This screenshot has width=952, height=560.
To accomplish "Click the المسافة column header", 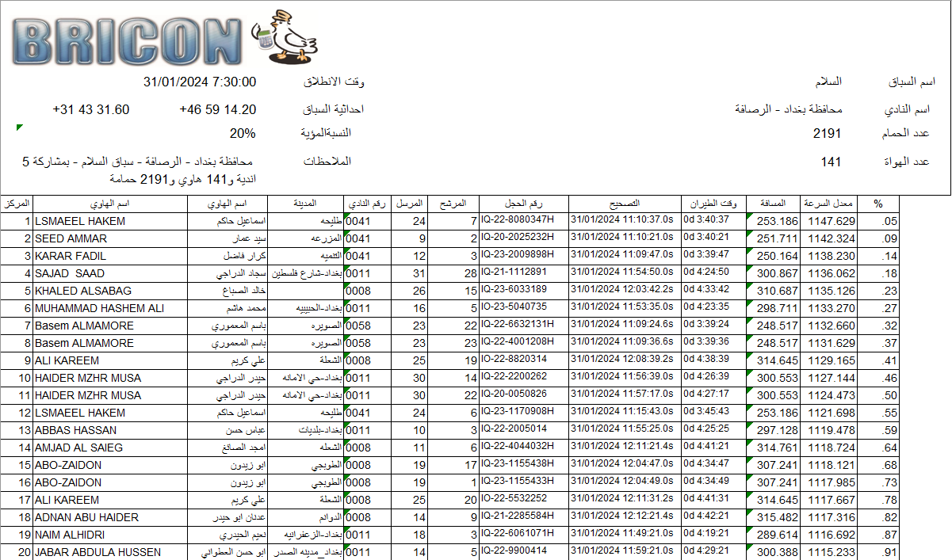I will tap(774, 204).
